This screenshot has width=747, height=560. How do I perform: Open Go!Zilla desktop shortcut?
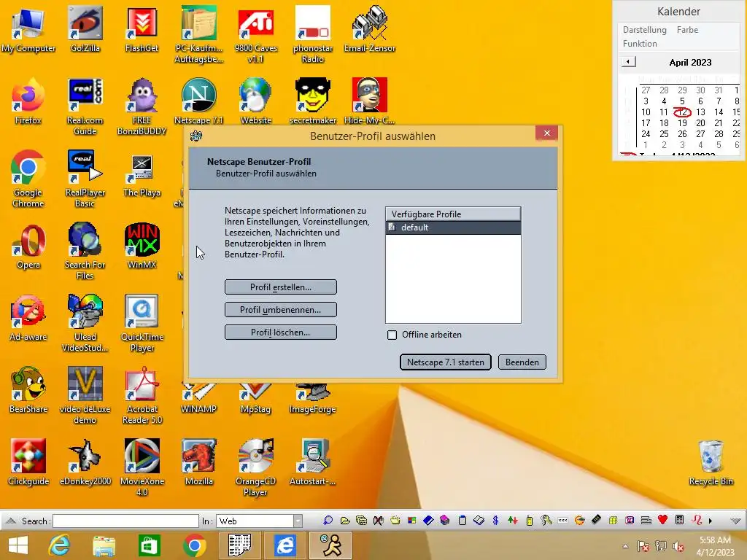tap(85, 29)
